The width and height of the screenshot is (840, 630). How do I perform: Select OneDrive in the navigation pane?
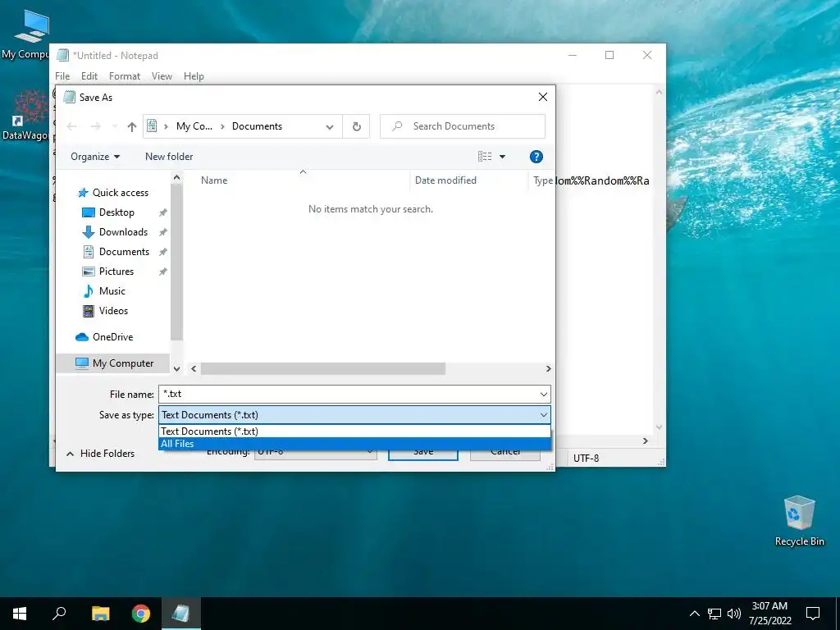click(x=112, y=337)
